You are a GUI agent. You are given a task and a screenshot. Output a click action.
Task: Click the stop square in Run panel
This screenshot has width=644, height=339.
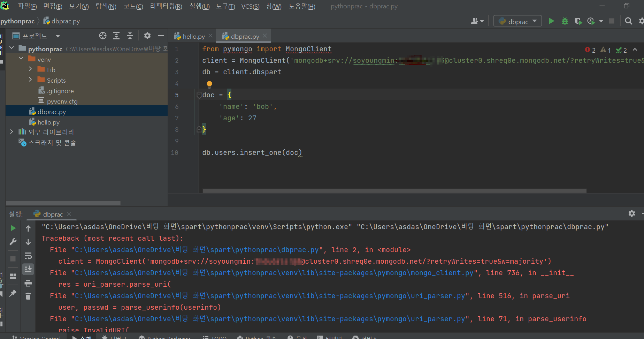click(13, 259)
